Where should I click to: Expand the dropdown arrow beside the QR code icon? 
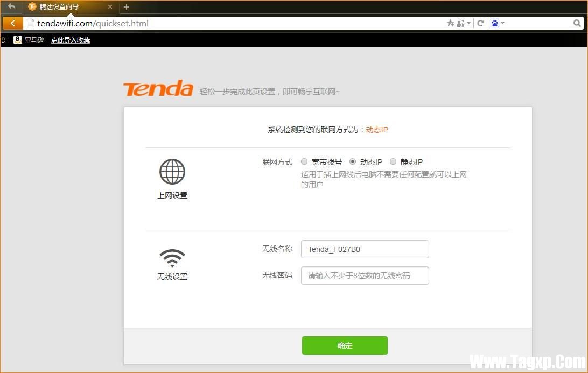pyautogui.click(x=469, y=23)
